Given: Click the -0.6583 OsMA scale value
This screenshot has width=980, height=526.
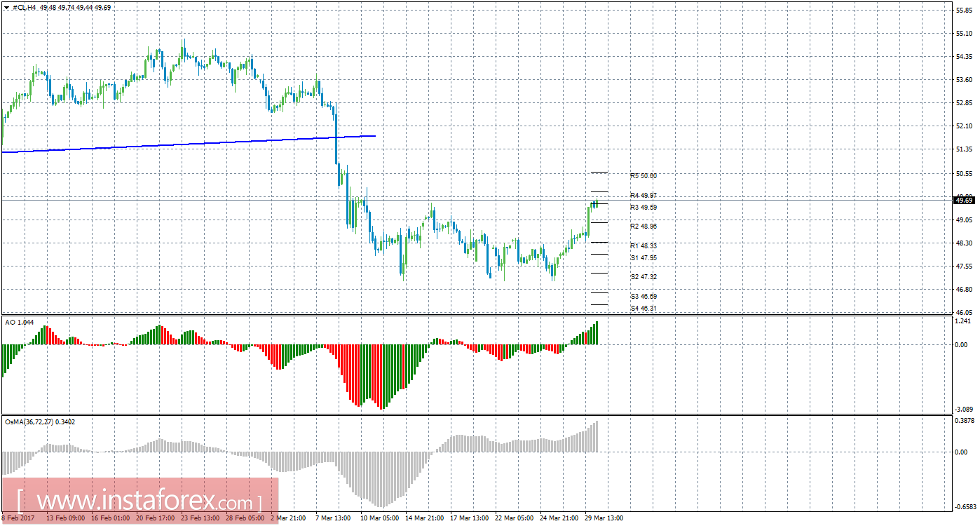Looking at the screenshot, I should point(964,506).
